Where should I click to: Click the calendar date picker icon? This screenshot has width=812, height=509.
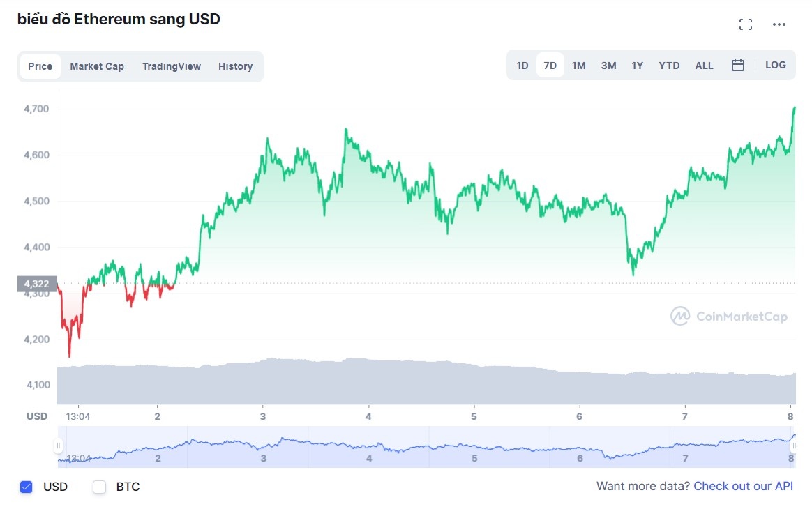pos(737,65)
